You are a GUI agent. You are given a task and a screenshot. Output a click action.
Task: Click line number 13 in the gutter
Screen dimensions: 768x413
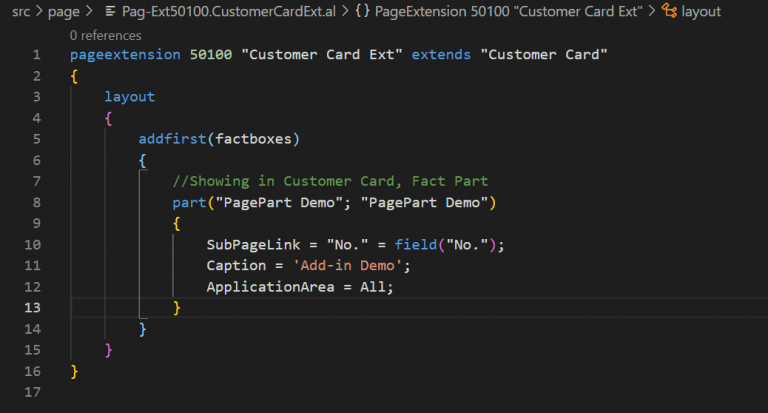[x=35, y=307]
